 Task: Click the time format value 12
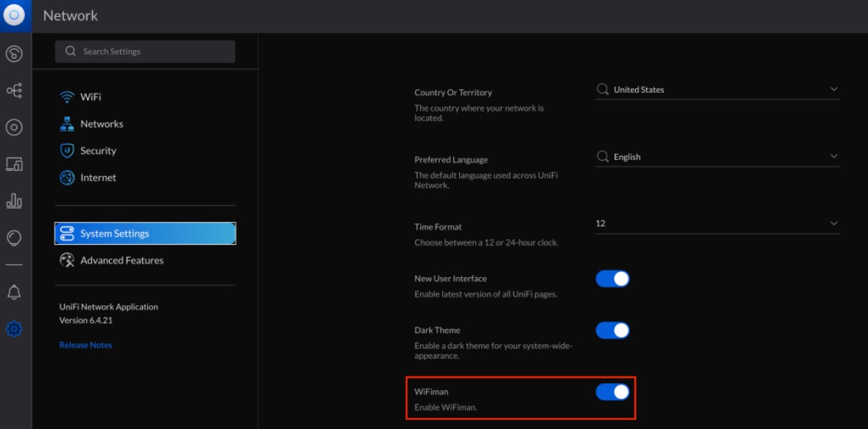pos(601,223)
